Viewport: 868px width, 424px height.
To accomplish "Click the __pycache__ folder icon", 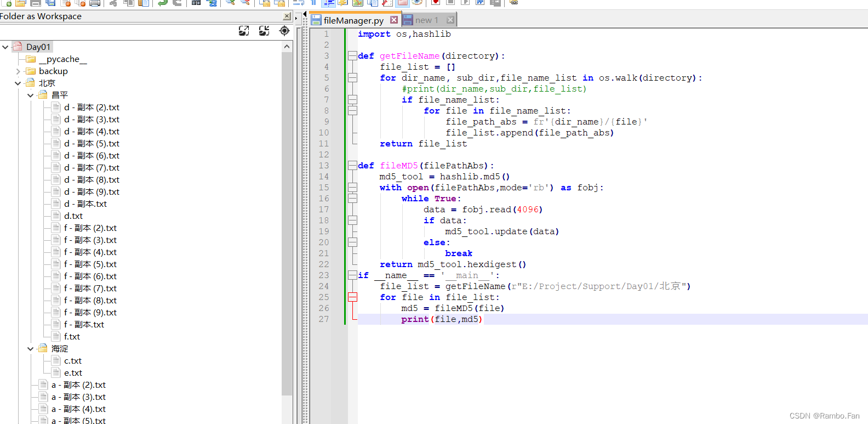I will click(30, 59).
